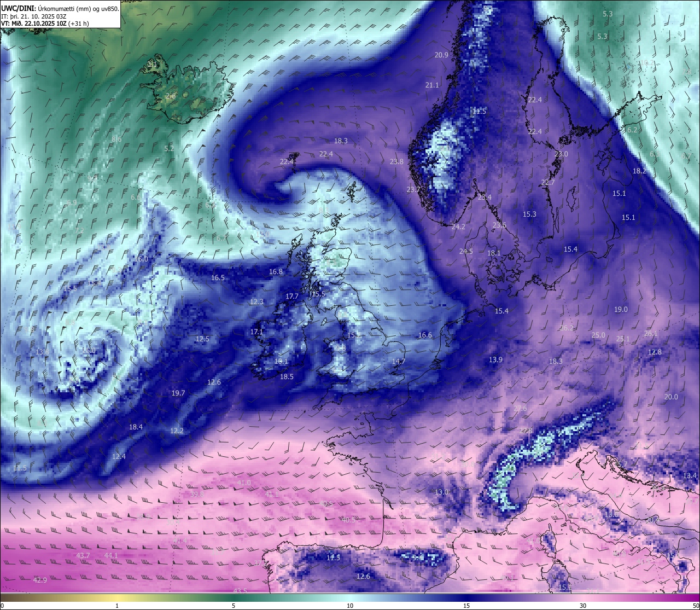Click the 19.0 value over Poland
Screen dimensions: 700x610
(x=621, y=309)
